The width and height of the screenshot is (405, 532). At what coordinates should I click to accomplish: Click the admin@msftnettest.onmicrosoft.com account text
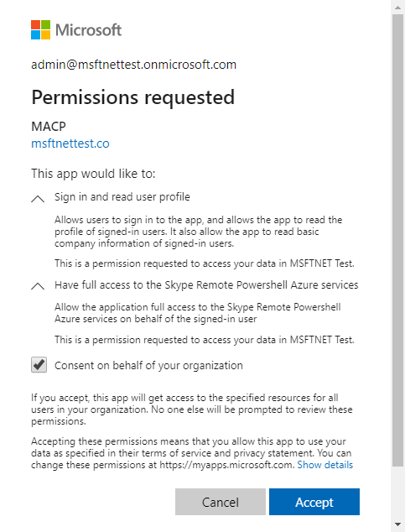click(133, 65)
